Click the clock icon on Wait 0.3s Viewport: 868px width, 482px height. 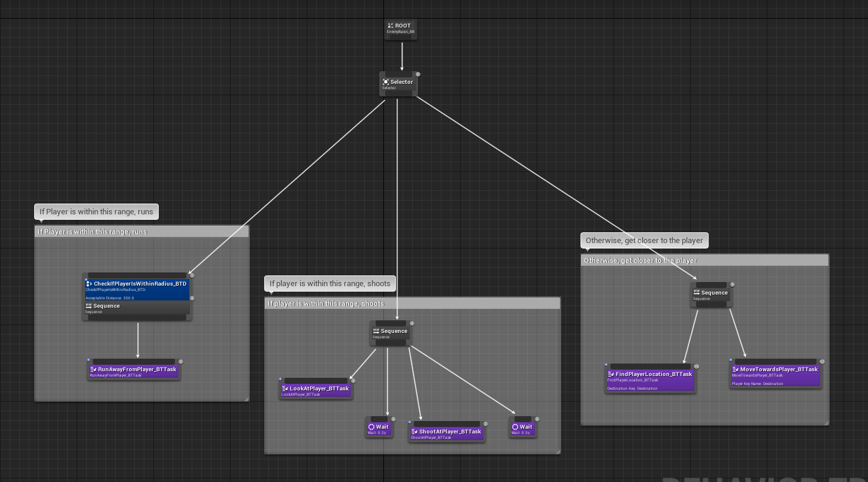pyautogui.click(x=515, y=427)
